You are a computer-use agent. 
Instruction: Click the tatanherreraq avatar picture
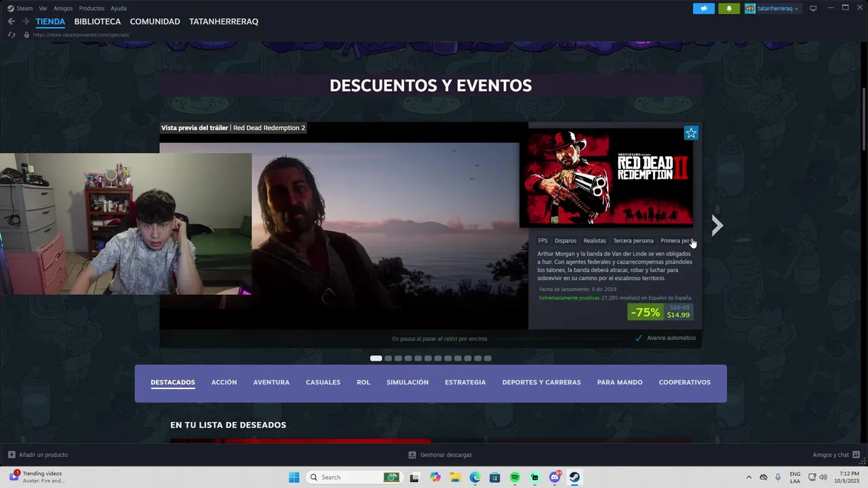[x=750, y=8]
